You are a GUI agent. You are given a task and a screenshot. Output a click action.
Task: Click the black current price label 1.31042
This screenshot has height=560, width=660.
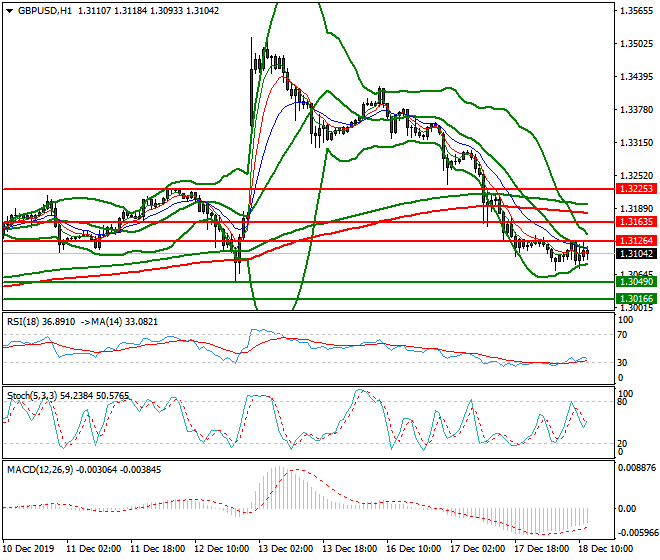636,253
